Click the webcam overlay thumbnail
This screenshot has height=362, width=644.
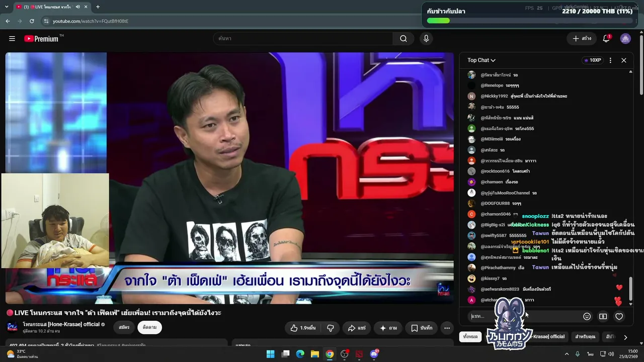55,221
